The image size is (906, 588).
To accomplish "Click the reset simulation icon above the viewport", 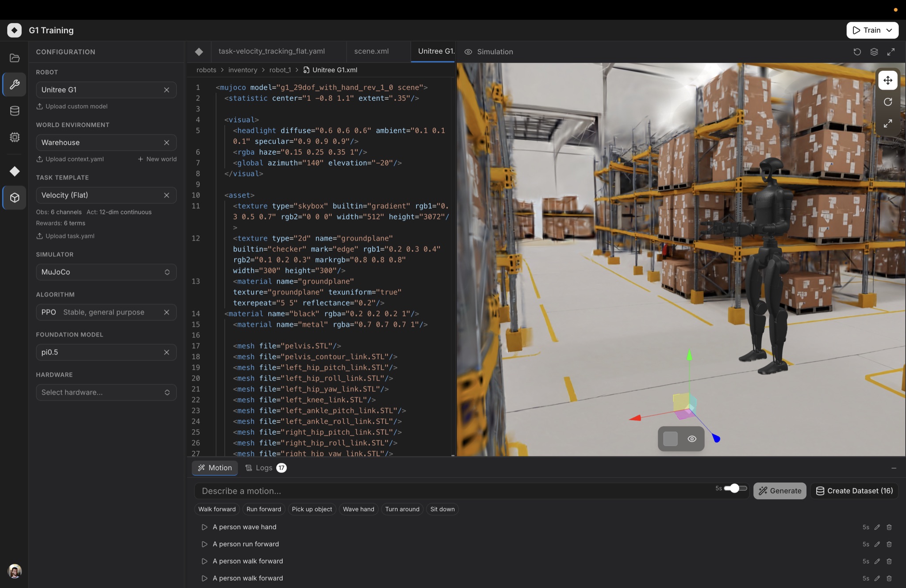I will (857, 52).
